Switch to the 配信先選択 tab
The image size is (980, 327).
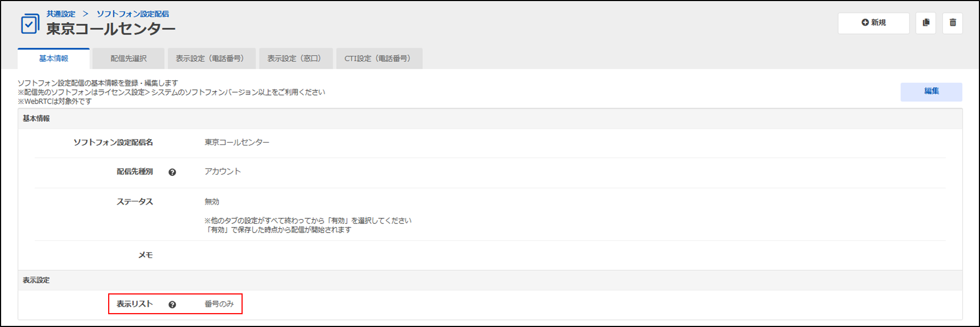128,58
